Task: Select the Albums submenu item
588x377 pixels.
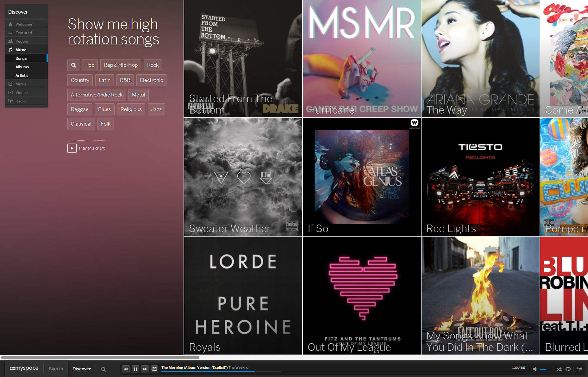Action: coord(26,67)
